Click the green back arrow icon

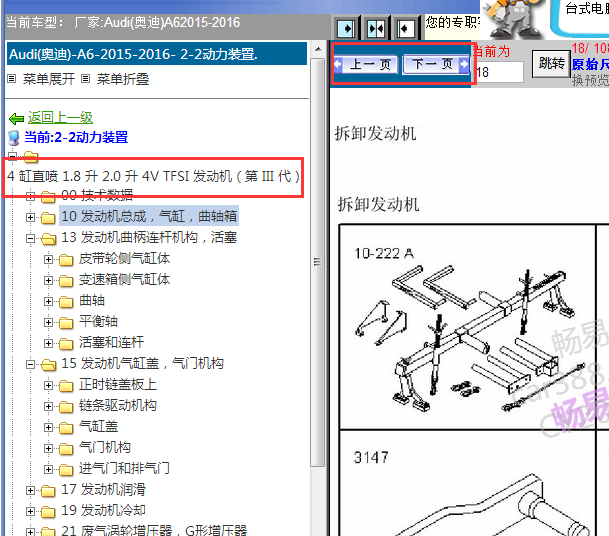(17, 119)
